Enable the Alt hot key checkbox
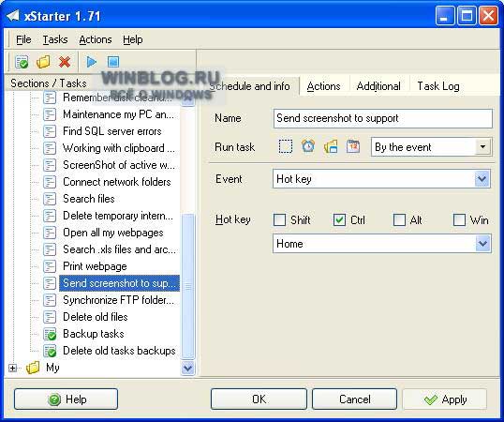Image resolution: width=504 pixels, height=422 pixels. coord(399,220)
